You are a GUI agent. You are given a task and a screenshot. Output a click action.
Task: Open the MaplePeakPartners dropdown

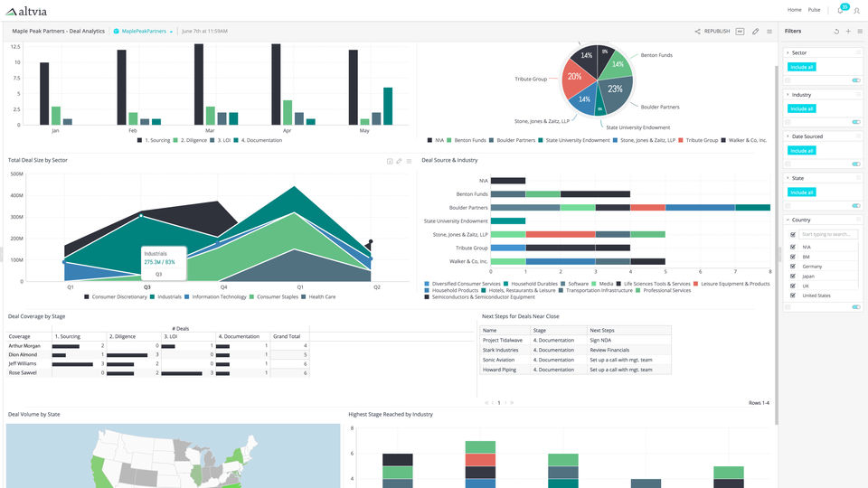(144, 32)
